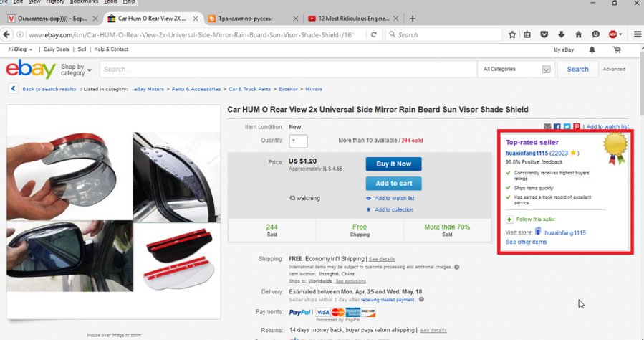This screenshot has width=644, height=340.
Task: Click the Pocket toolbar icon
Action: click(x=544, y=35)
